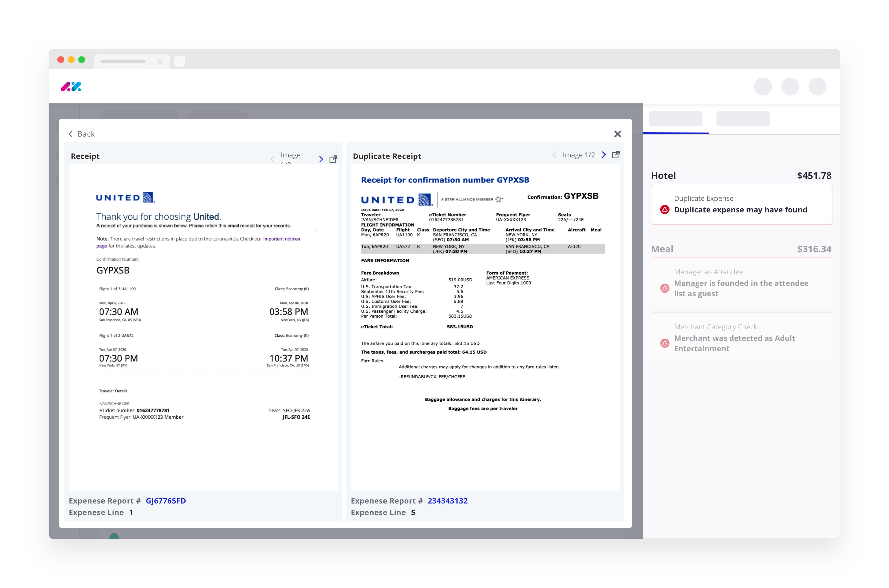Go to previous Duplicate Receipt image

click(554, 155)
